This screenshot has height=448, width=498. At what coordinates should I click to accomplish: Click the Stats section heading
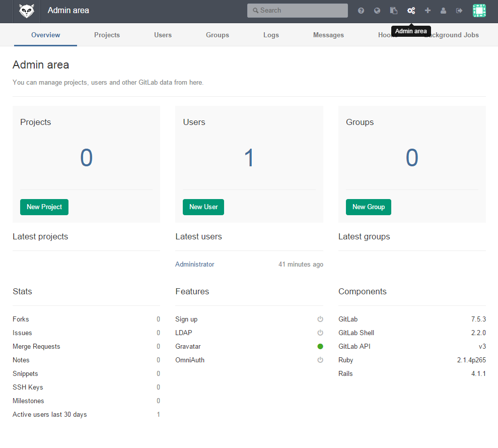pos(22,292)
